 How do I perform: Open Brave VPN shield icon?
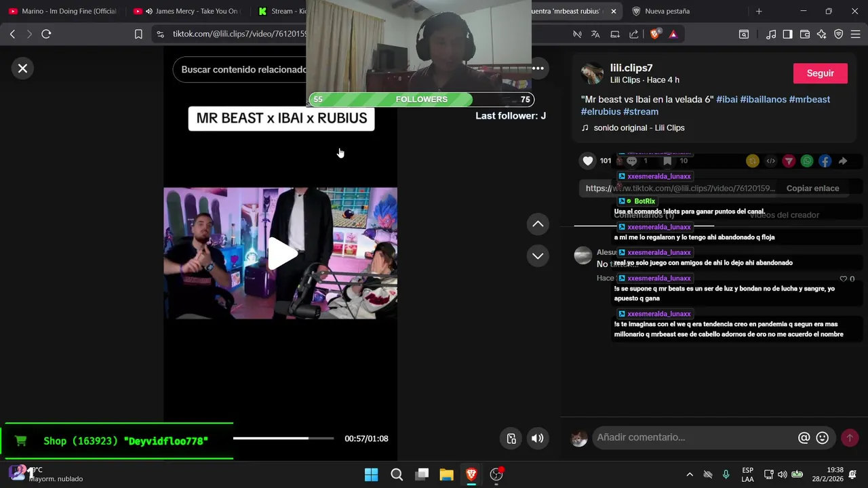click(839, 34)
